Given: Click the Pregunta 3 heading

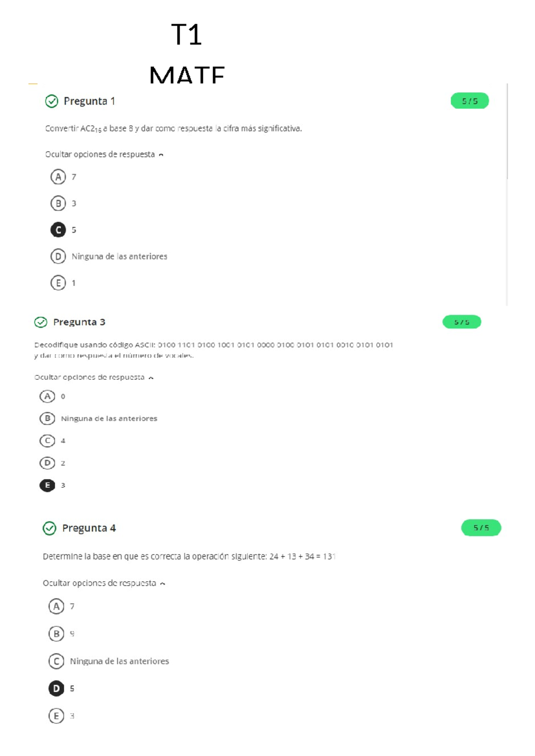Looking at the screenshot, I should 79,321.
